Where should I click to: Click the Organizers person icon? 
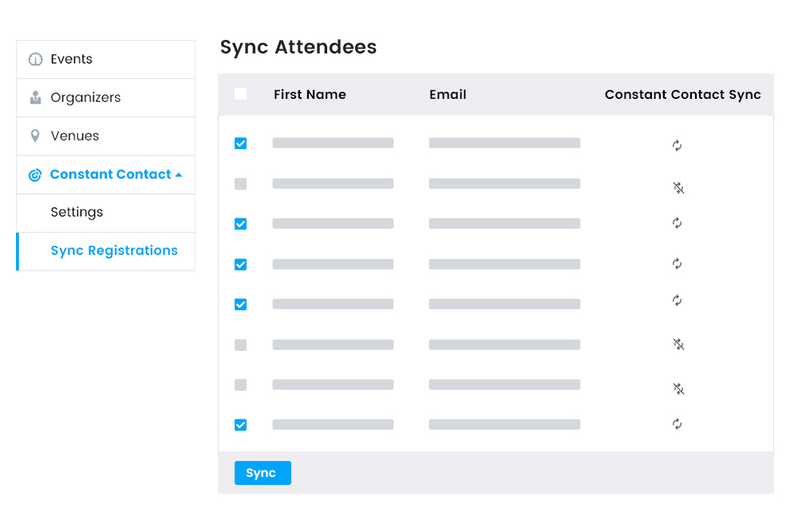coord(35,97)
